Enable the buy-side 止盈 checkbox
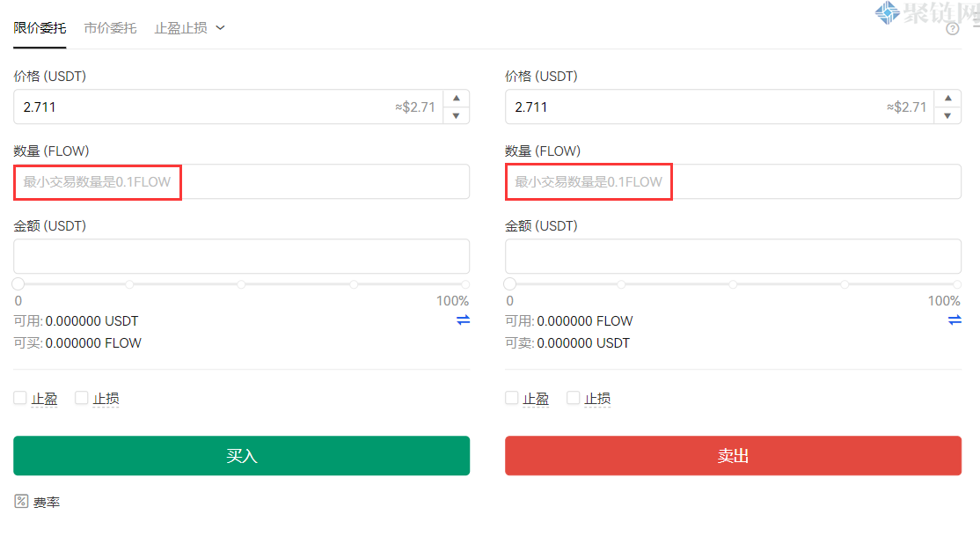Viewport: 980px width, 544px height. coord(20,398)
